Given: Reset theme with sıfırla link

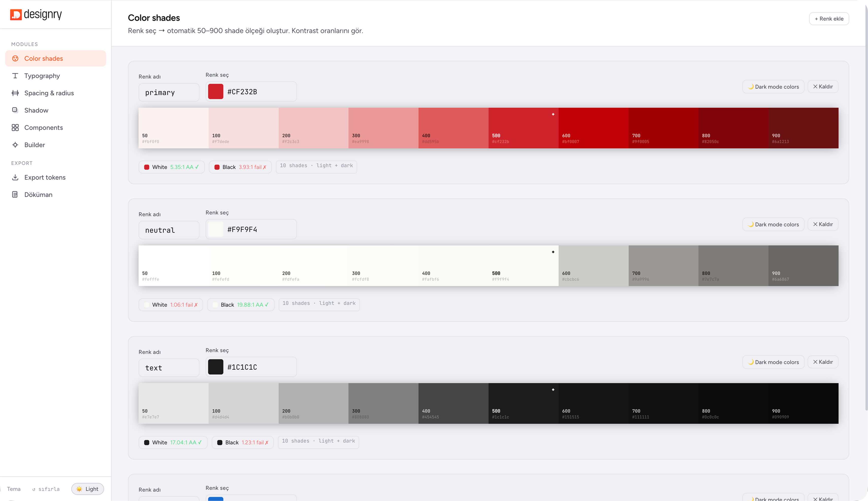Looking at the screenshot, I should (x=46, y=489).
